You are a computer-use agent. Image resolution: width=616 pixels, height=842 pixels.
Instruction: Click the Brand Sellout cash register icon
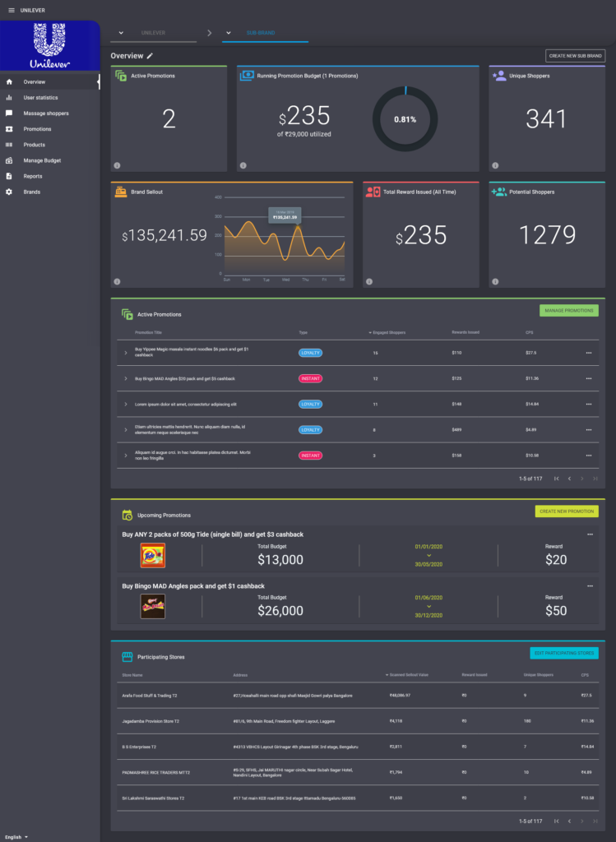(121, 192)
